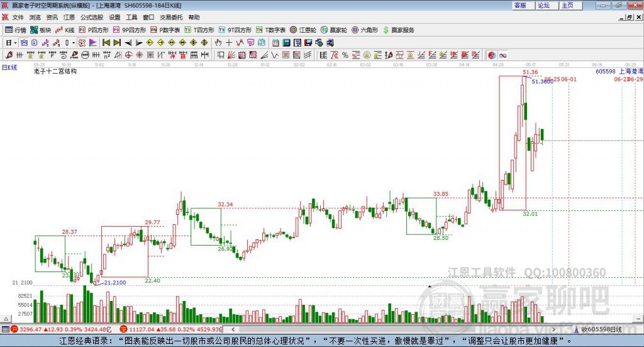Select the red Gann fan lines tool
Viewport: 644px width, 347px height.
tap(231, 55)
